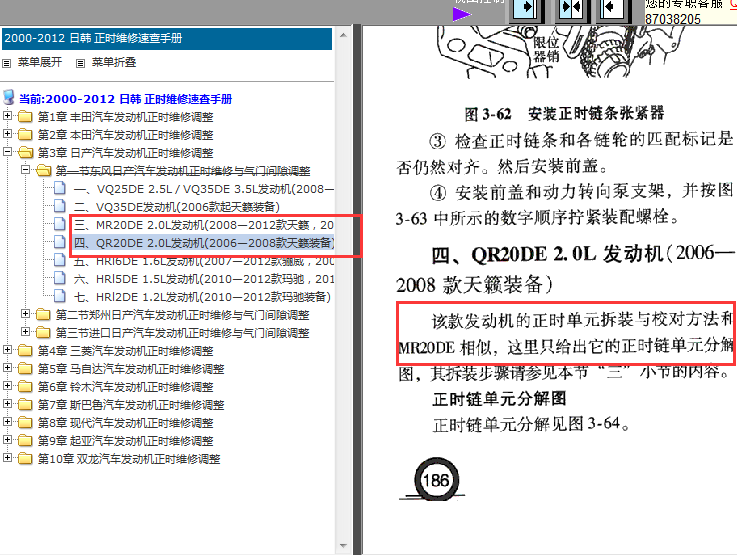Open 第7章 斯巴鲁汽车发动机正时维修调整
737x555 pixels.
point(131,405)
